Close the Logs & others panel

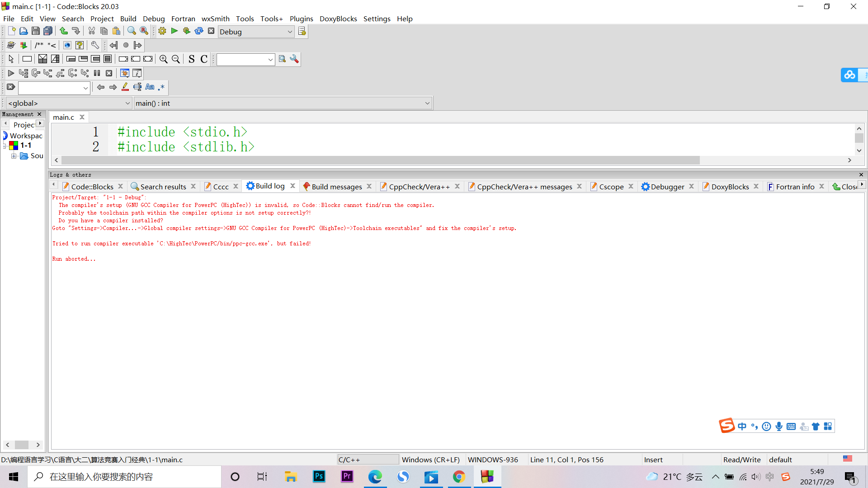861,174
